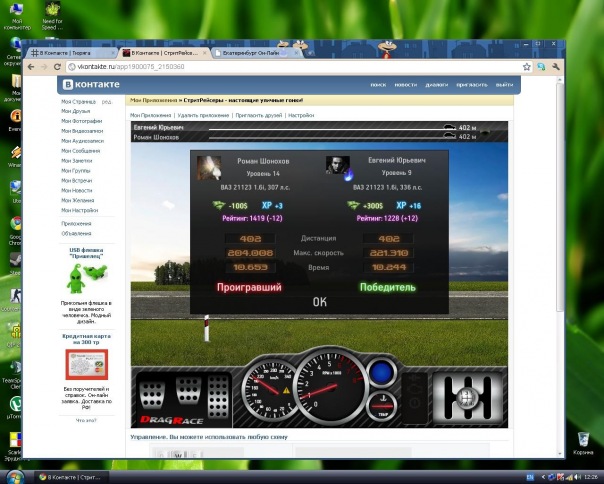Viewport: 604px width, 484px height.
Task: Open Мои Видеозаписи in sidebar
Action: pos(82,131)
